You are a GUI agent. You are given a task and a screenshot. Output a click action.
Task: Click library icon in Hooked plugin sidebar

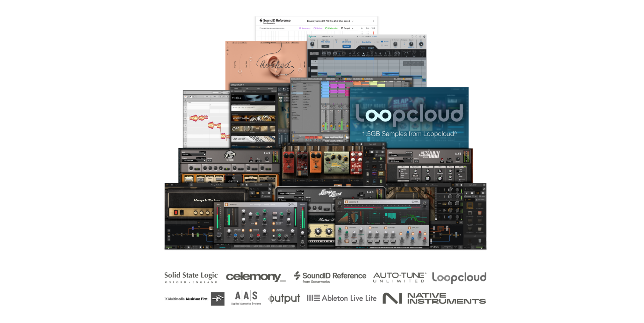coord(227,50)
